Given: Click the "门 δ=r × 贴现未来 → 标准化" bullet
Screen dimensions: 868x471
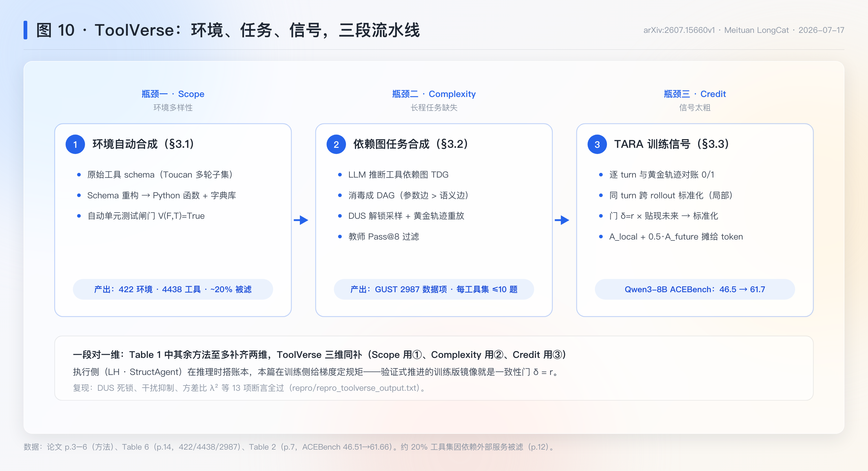Looking at the screenshot, I should coord(663,216).
